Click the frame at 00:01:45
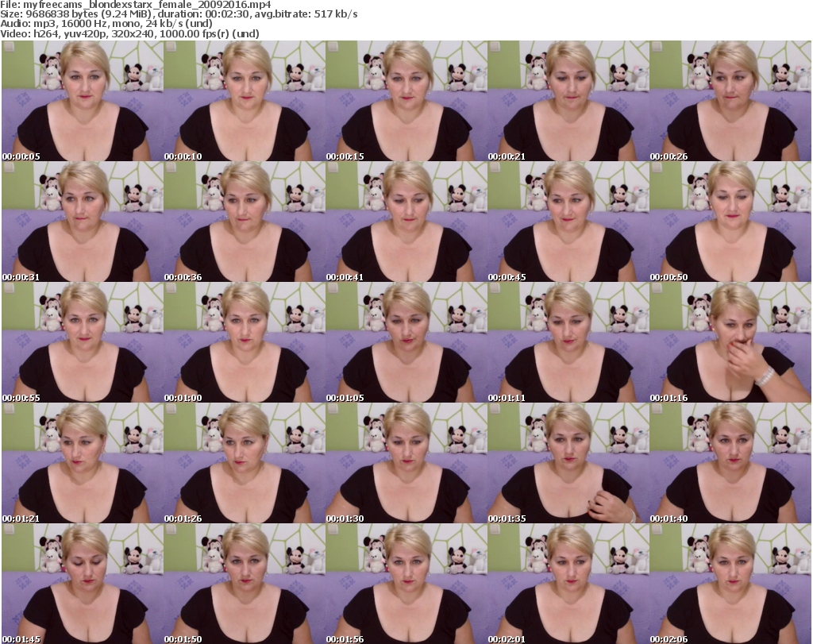This screenshot has width=813, height=644. tap(82, 584)
